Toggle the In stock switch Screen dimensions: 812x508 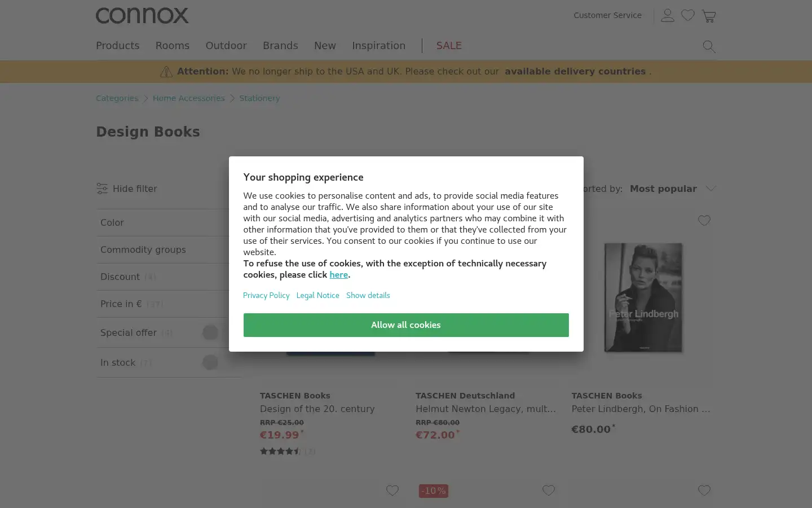210,362
